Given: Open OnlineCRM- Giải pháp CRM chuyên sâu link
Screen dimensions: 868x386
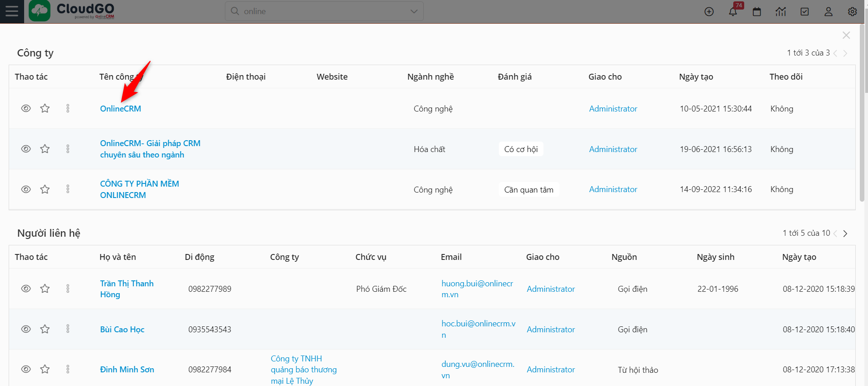Looking at the screenshot, I should pos(150,149).
